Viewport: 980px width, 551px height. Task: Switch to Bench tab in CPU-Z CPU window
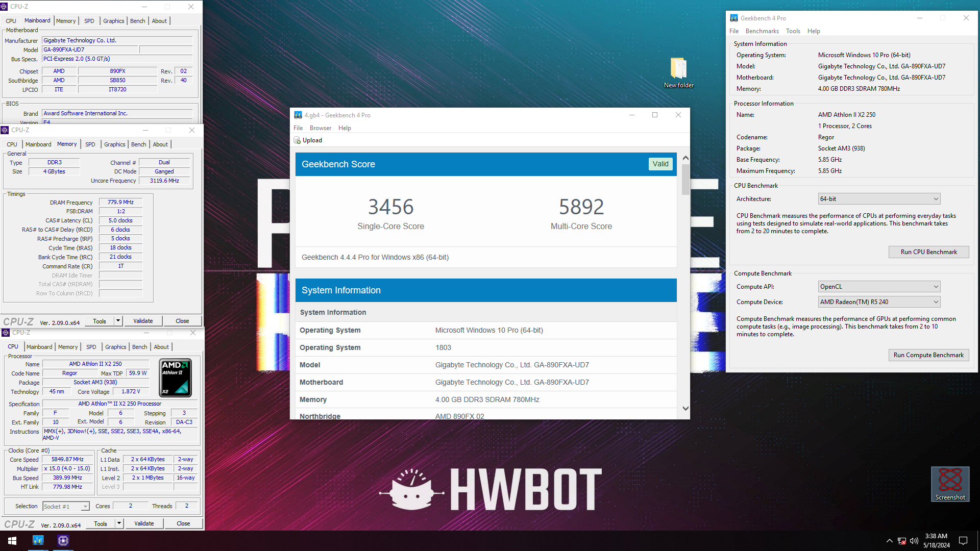tap(139, 347)
